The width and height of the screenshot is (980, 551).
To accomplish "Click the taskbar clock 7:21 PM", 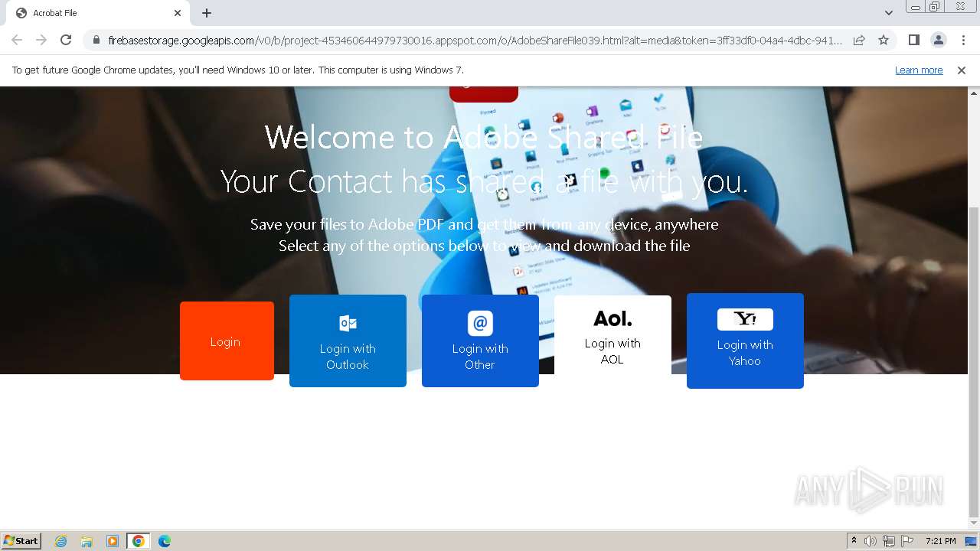I will (x=940, y=541).
